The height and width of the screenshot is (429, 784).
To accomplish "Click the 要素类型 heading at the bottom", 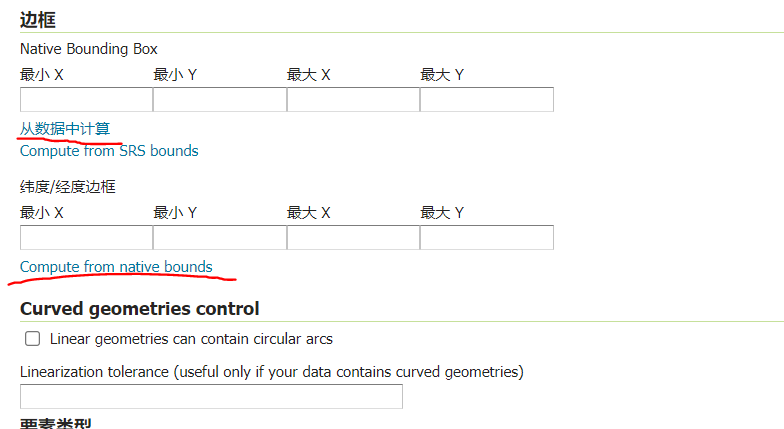I will coord(55,425).
